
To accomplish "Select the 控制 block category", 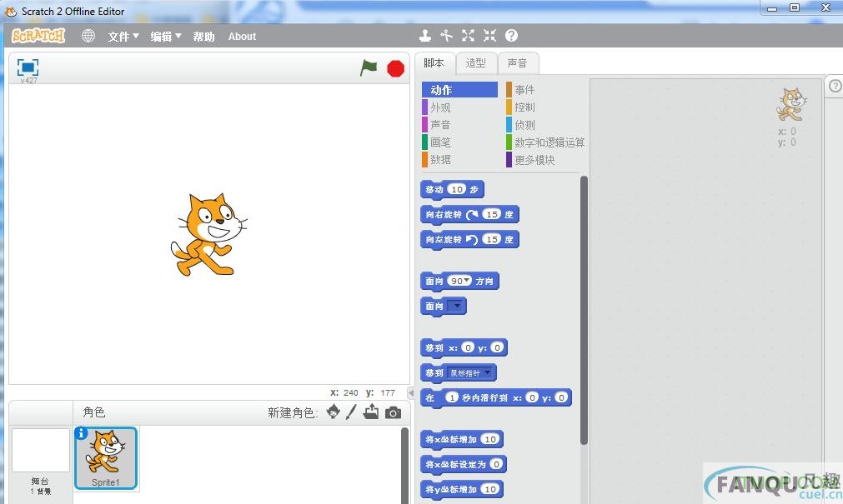I will pyautogui.click(x=544, y=107).
